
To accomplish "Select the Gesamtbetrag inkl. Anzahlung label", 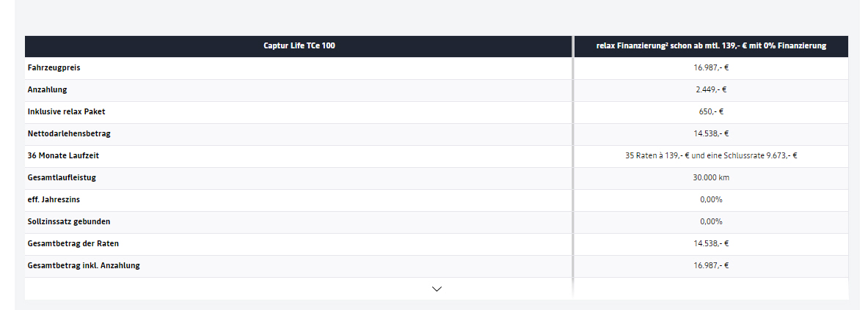I will click(x=84, y=266).
